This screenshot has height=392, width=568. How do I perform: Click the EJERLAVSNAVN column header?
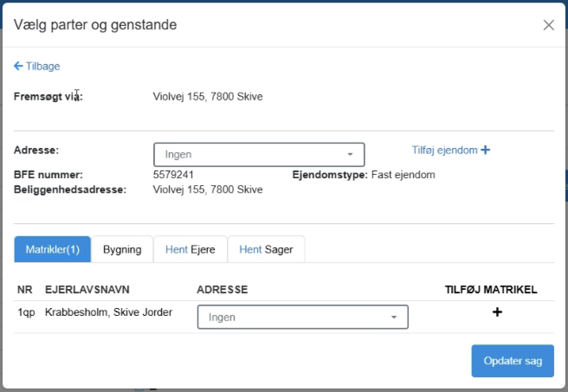click(87, 290)
